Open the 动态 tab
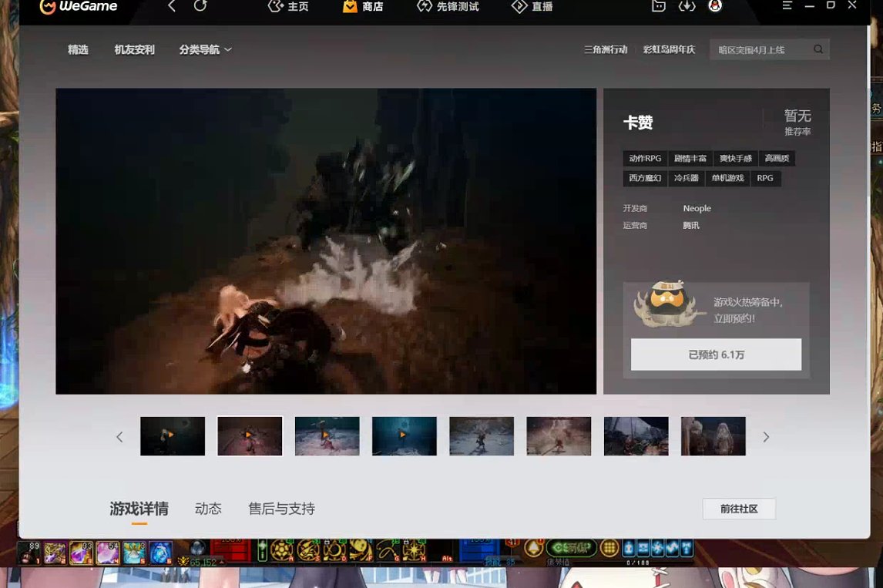883x588 pixels. (x=208, y=509)
